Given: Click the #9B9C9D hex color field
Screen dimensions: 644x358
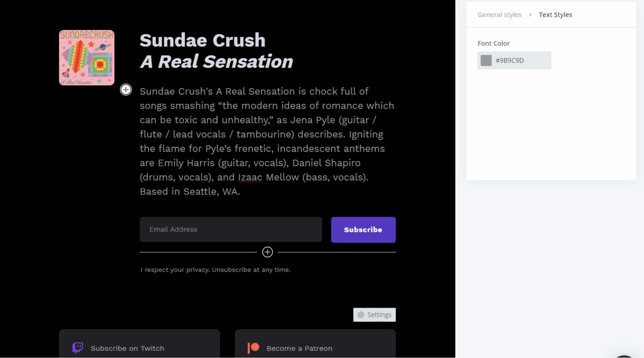Looking at the screenshot, I should [514, 60].
